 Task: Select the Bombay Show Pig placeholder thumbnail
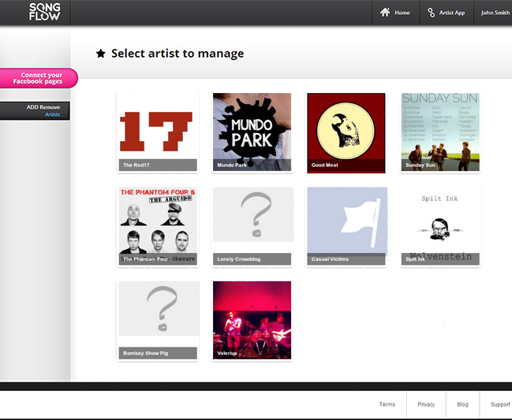[x=158, y=321]
